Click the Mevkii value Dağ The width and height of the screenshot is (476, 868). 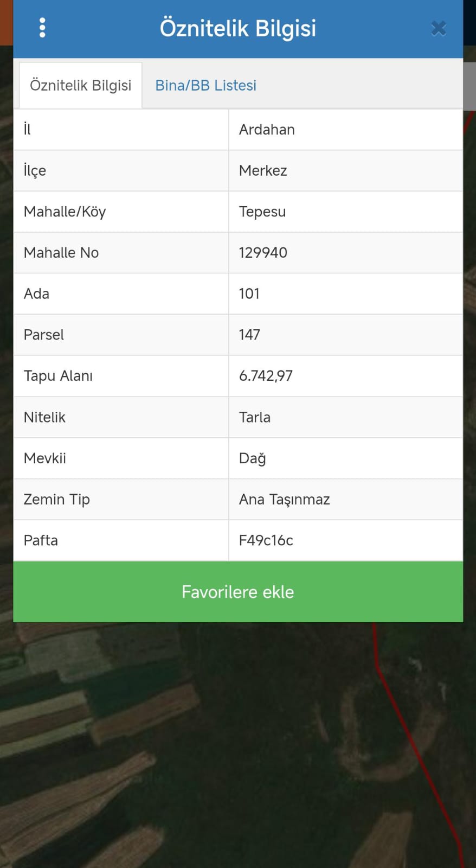point(253,458)
